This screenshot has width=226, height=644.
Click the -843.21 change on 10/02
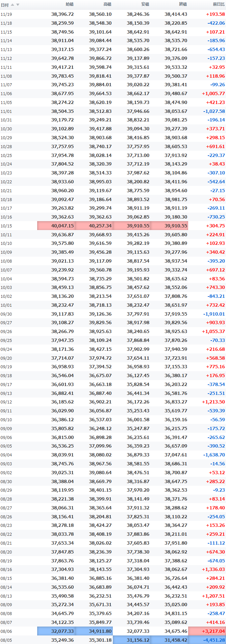tap(216, 296)
